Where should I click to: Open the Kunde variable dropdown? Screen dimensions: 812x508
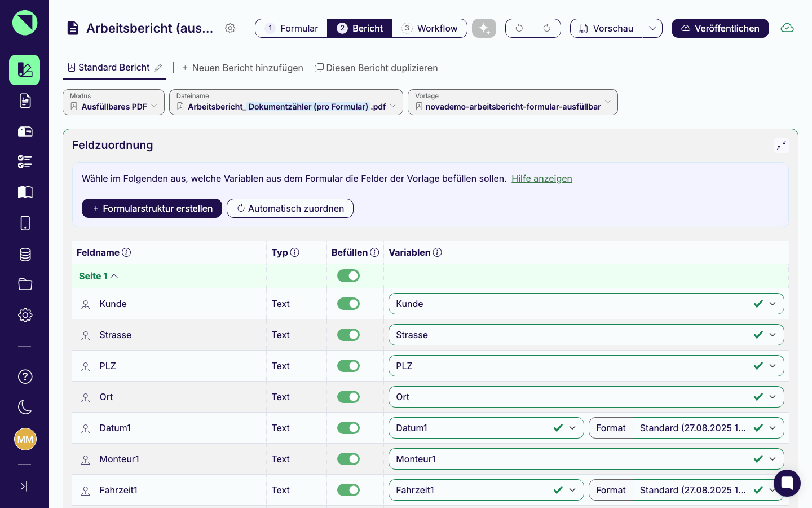(x=586, y=304)
